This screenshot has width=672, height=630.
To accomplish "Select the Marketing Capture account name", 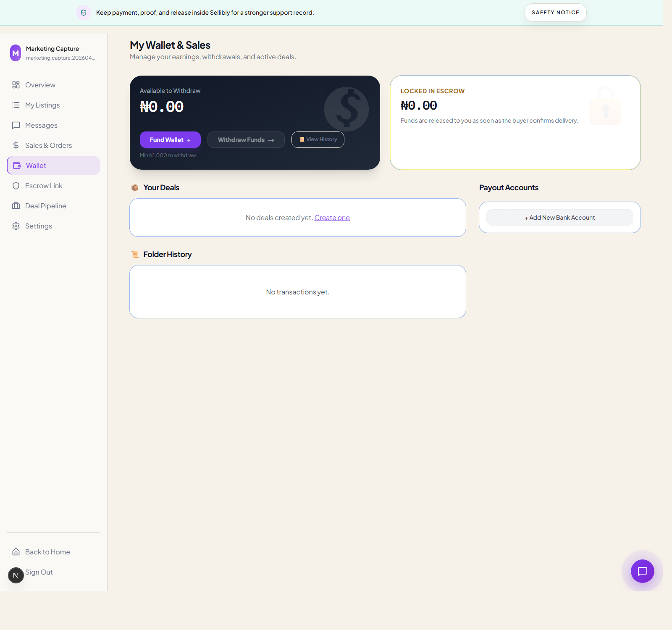I will click(52, 49).
